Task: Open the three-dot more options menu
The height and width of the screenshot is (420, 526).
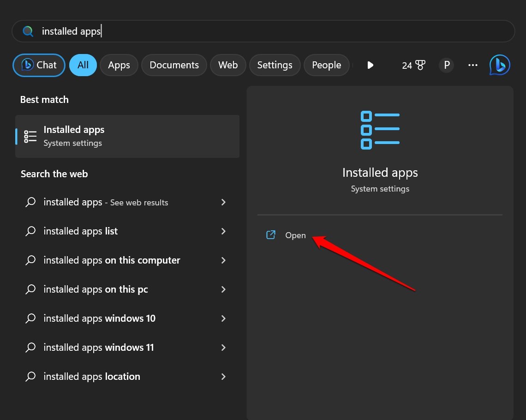Action: click(x=472, y=65)
